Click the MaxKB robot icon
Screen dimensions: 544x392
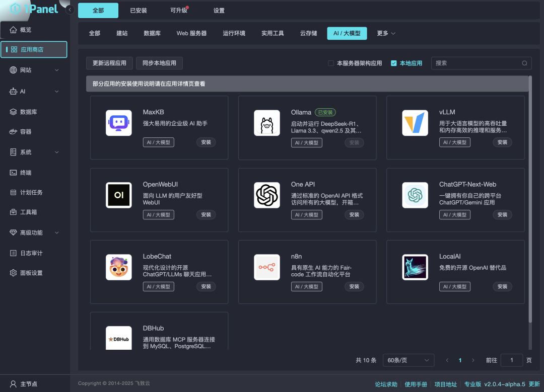pyautogui.click(x=119, y=122)
